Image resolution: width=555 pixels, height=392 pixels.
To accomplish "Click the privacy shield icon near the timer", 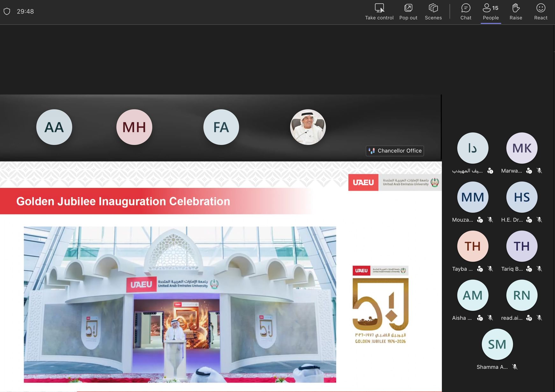I will tap(7, 11).
